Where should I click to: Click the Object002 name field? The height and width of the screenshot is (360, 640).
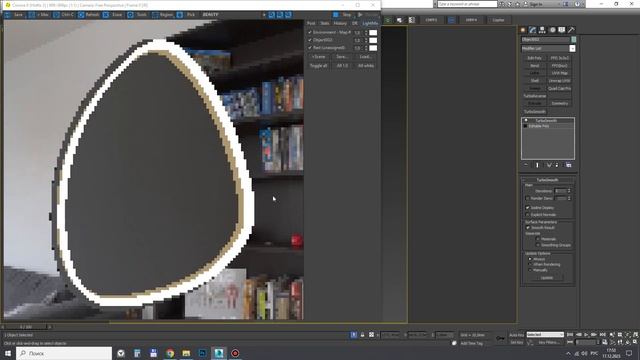(546, 40)
